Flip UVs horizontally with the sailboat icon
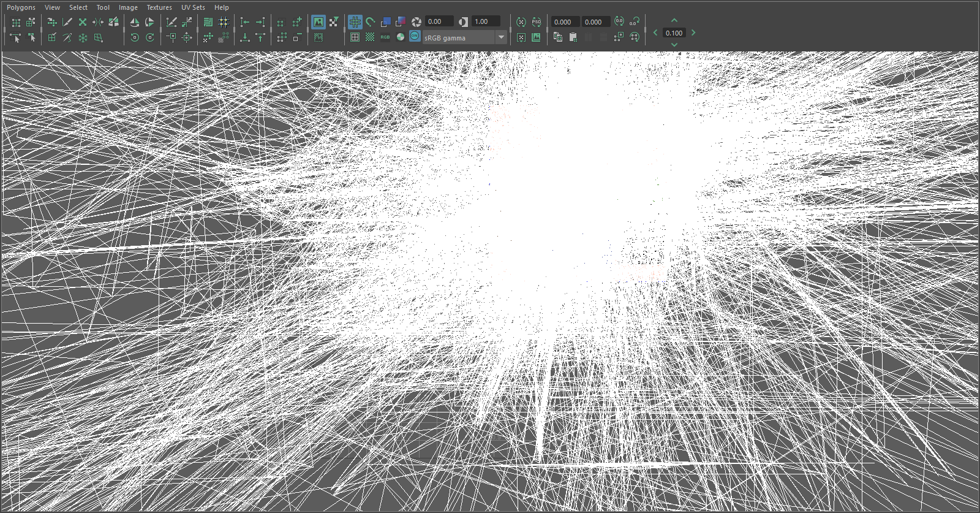The width and height of the screenshot is (980, 513). (134, 22)
